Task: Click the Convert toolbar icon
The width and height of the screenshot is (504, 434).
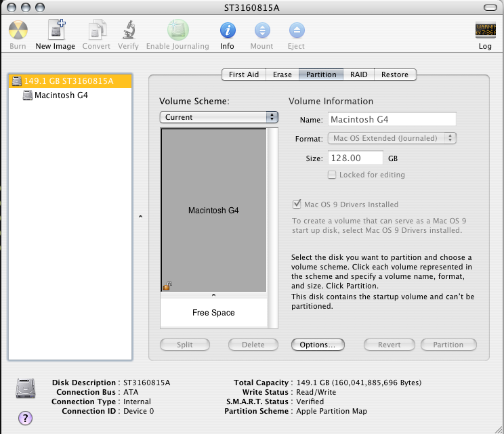Action: (x=97, y=30)
